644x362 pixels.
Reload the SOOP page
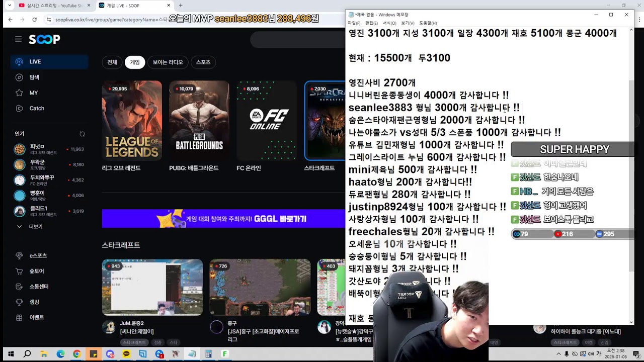click(x=34, y=20)
